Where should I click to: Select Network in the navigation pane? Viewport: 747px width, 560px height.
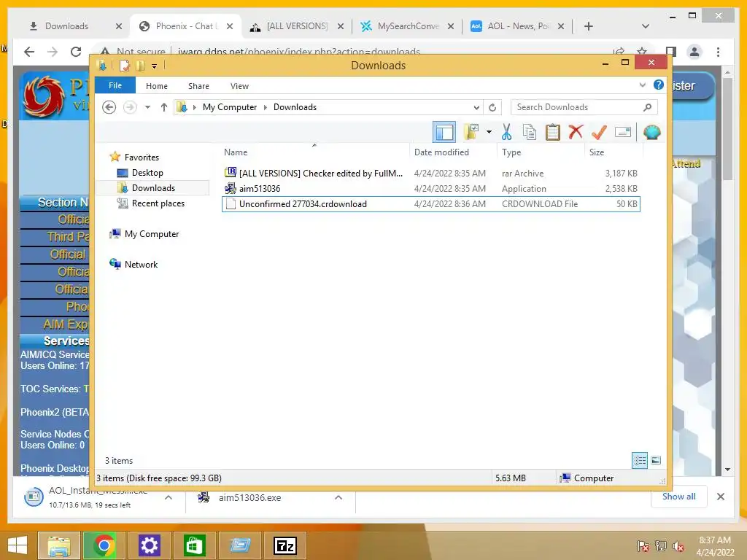coord(141,264)
